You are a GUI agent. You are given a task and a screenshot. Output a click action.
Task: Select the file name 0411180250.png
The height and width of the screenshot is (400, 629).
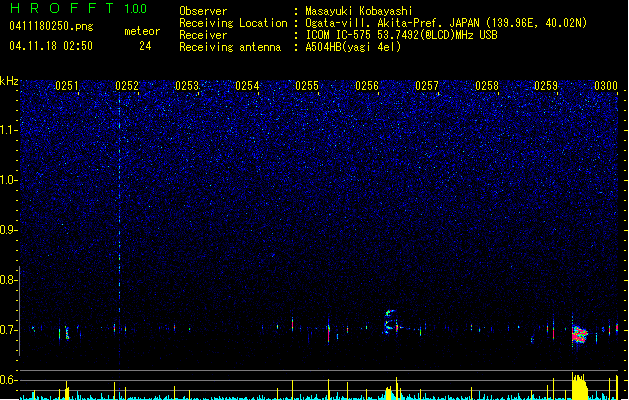pyautogui.click(x=51, y=26)
